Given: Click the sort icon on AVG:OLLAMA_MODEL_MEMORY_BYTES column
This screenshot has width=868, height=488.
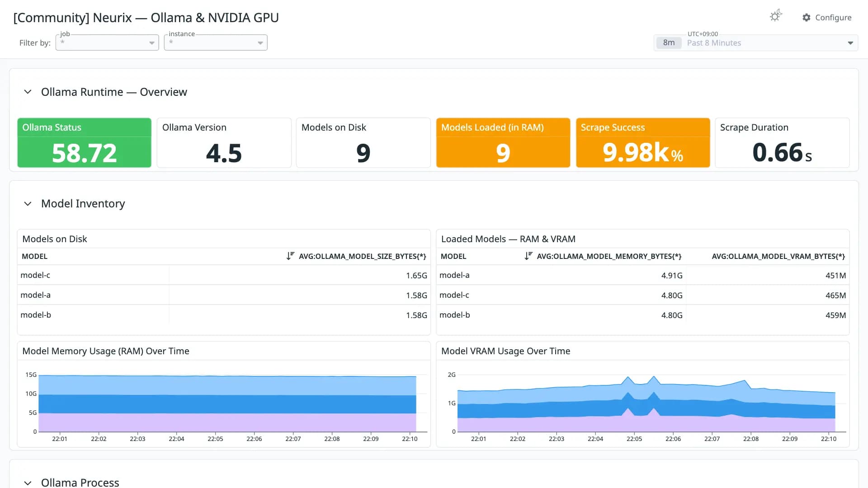Looking at the screenshot, I should point(528,256).
